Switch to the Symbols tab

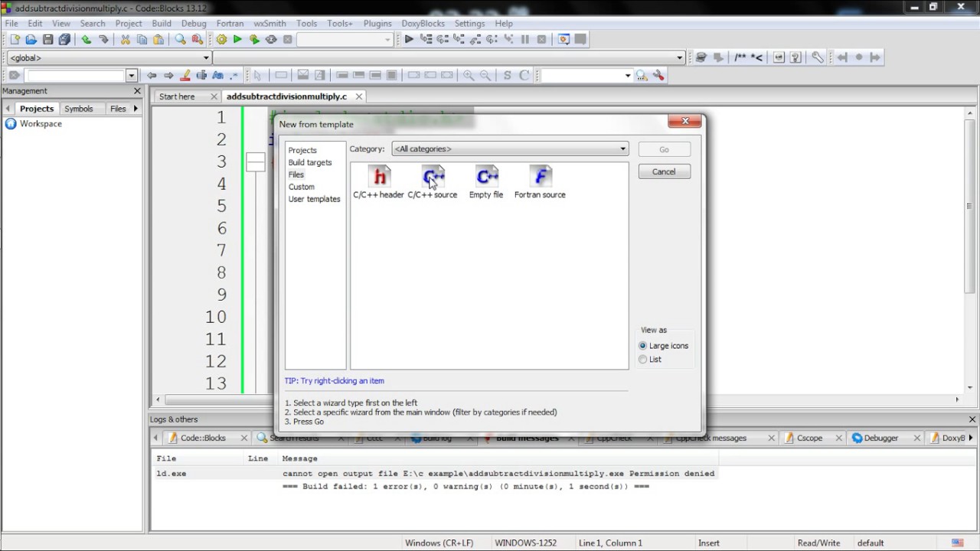[78, 109]
